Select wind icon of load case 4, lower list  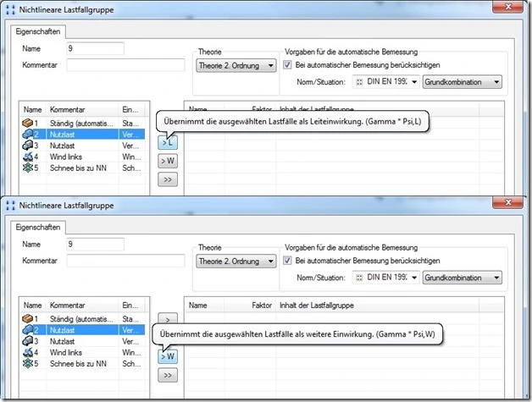(x=28, y=352)
